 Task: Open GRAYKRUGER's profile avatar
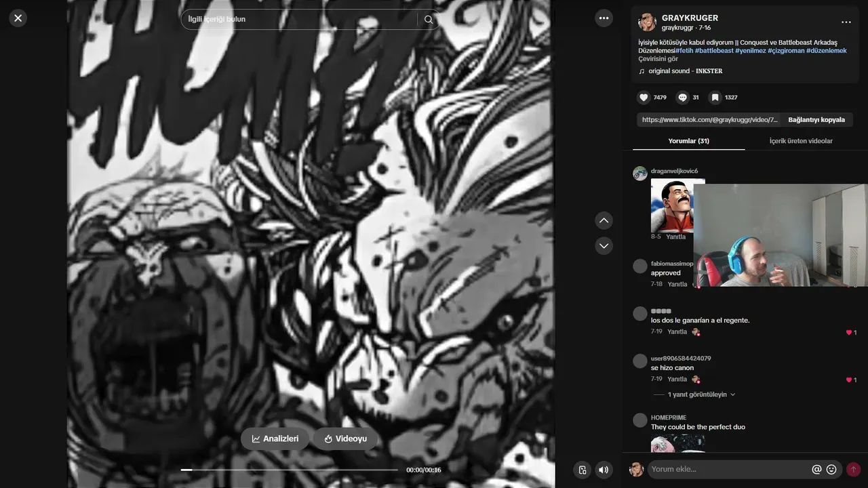(x=647, y=22)
